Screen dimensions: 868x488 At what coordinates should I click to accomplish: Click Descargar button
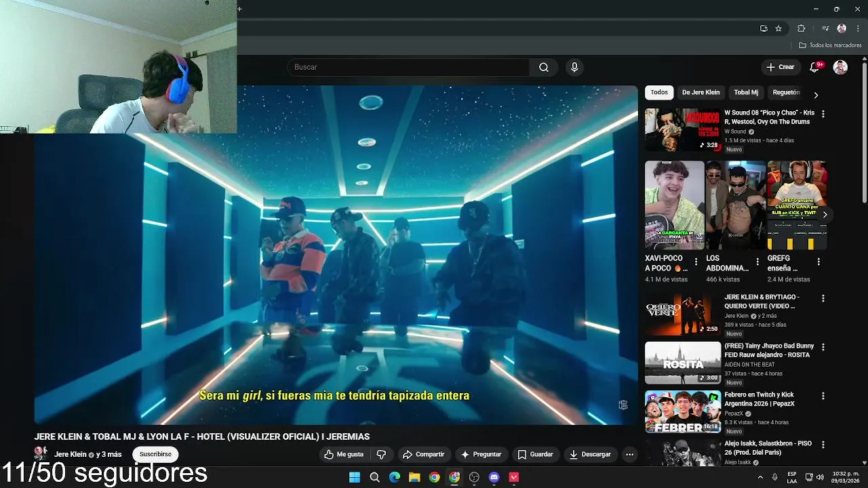590,454
